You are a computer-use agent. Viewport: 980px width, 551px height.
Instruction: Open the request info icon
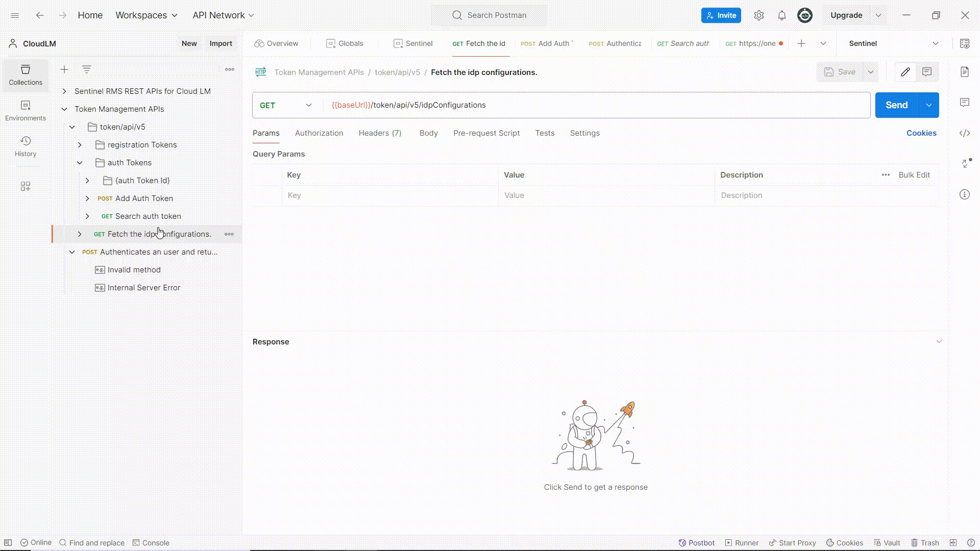965,194
